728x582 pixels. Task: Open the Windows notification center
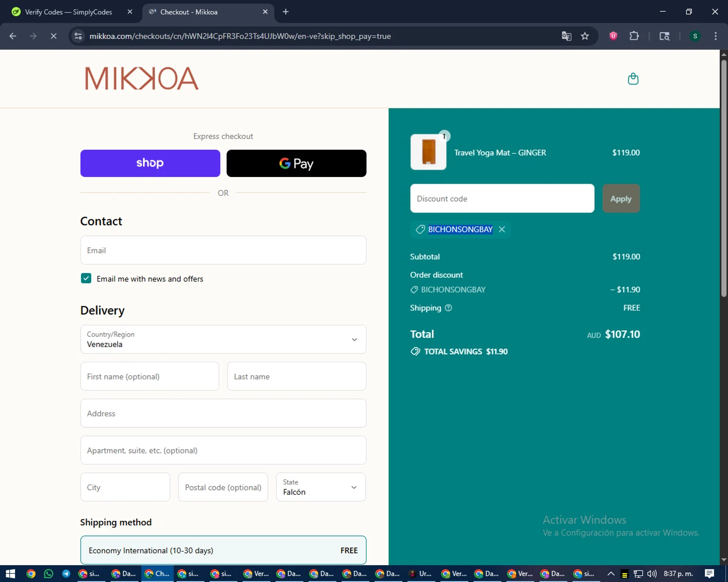(x=710, y=574)
